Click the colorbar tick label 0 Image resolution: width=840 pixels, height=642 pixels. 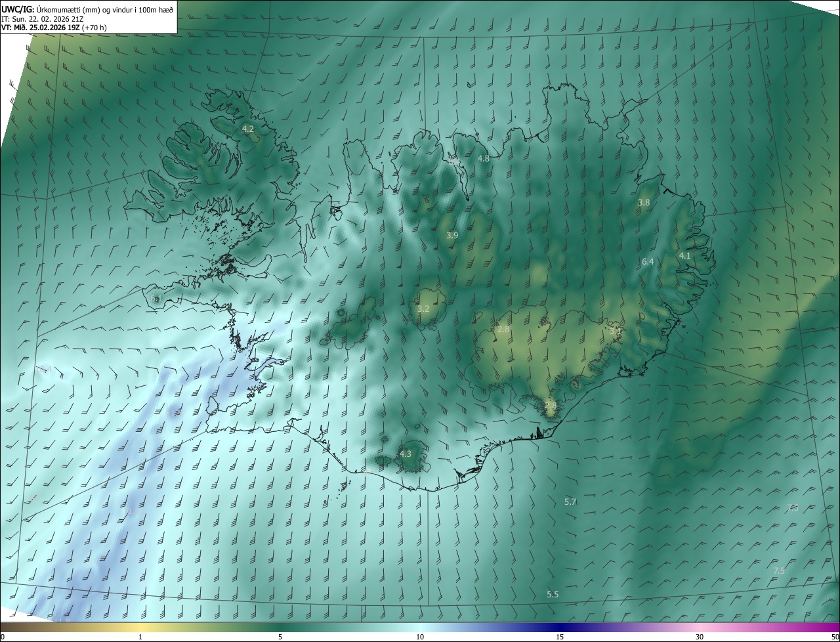pyautogui.click(x=3, y=637)
